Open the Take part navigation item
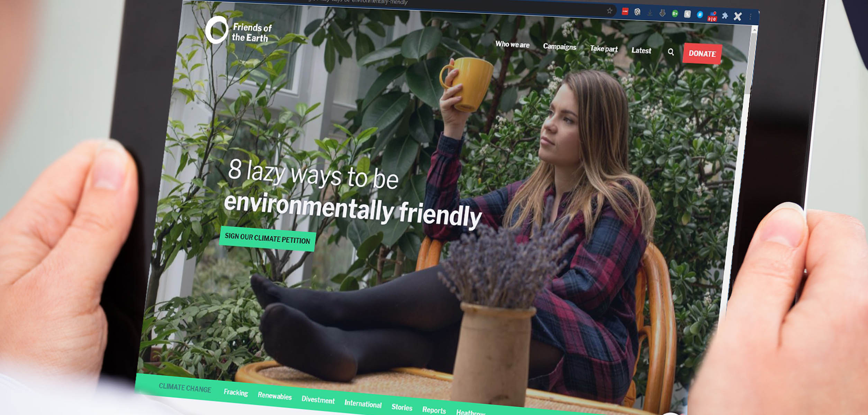 coord(604,49)
